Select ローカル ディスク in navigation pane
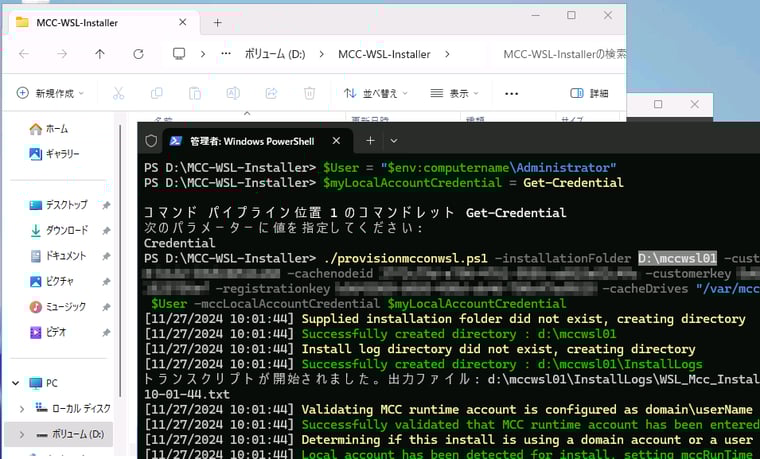 73,409
